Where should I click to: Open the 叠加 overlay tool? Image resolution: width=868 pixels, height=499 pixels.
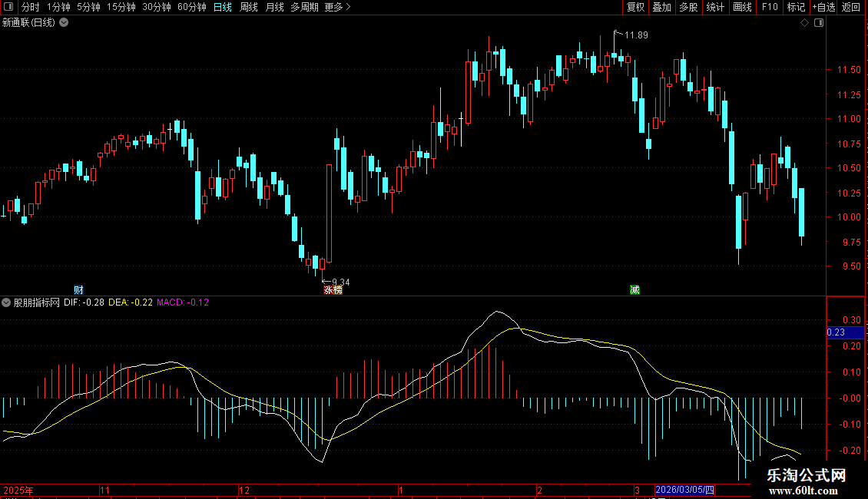point(661,7)
